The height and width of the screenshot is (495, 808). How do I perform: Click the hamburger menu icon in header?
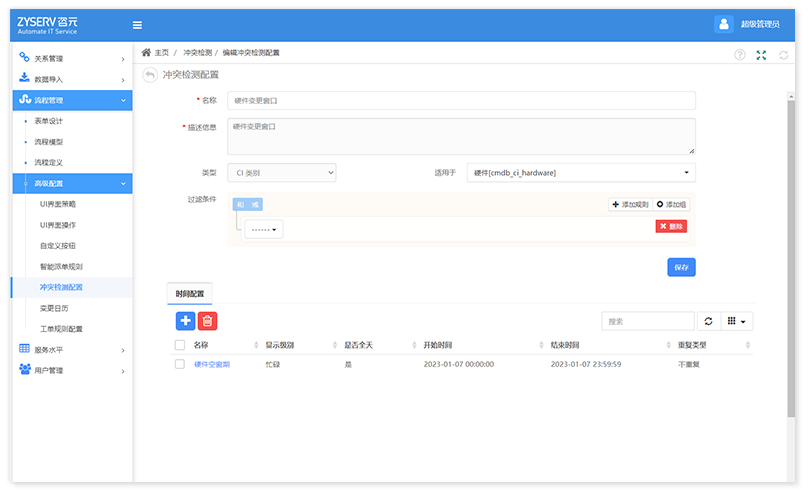(x=137, y=25)
